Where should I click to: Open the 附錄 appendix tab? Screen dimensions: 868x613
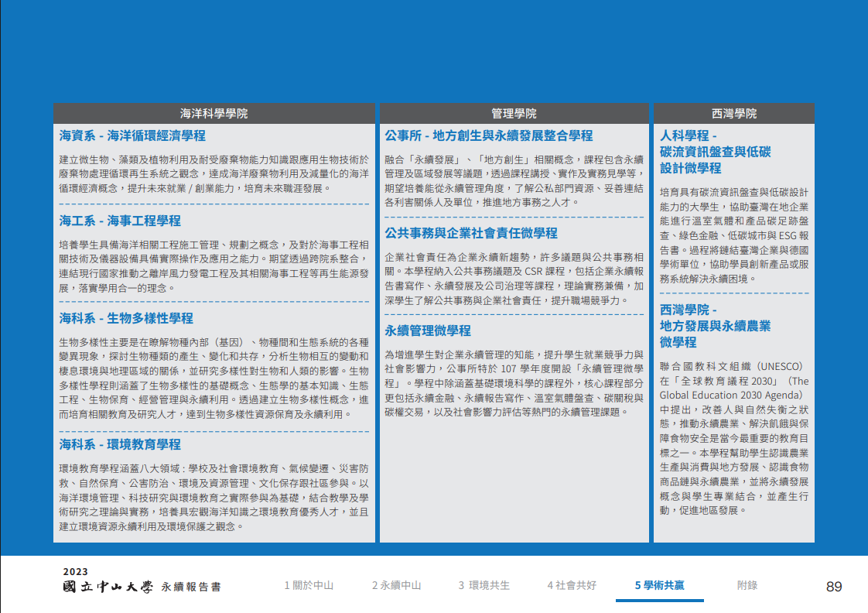[747, 586]
